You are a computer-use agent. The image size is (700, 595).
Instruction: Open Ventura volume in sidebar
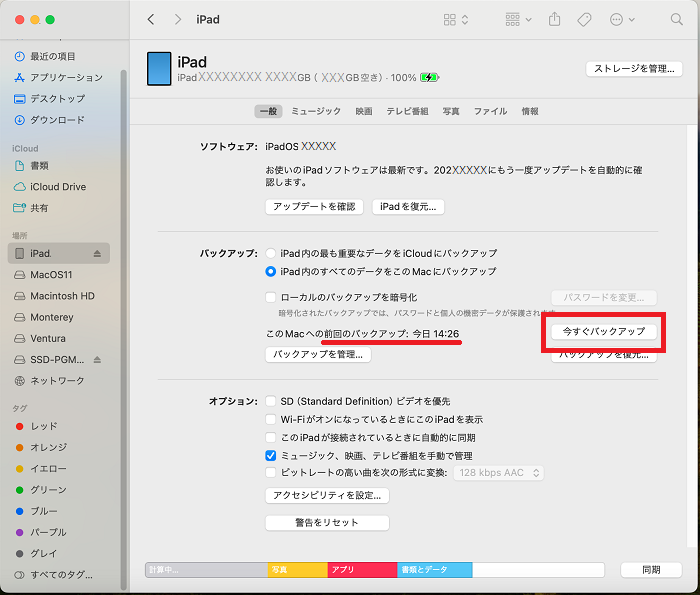(x=40, y=338)
